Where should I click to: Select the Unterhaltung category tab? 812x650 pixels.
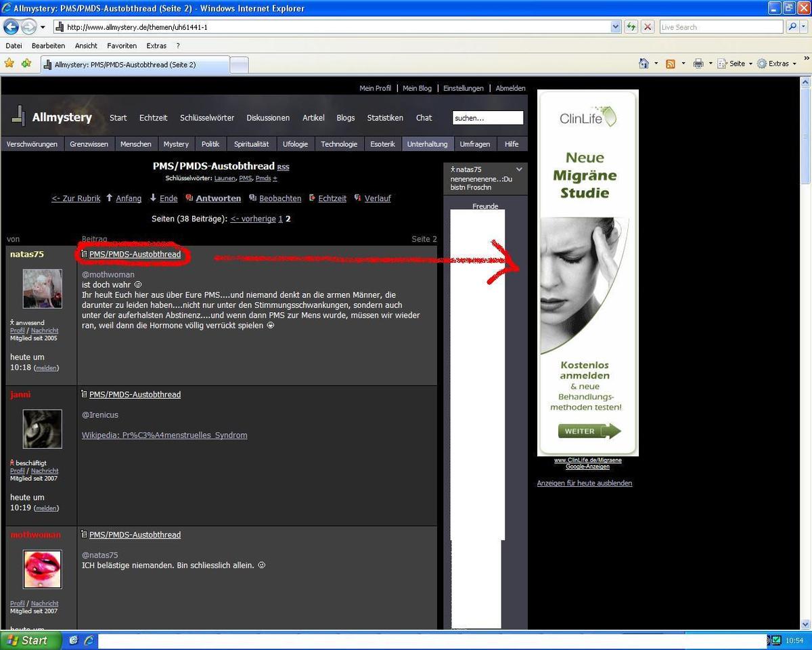(x=427, y=144)
